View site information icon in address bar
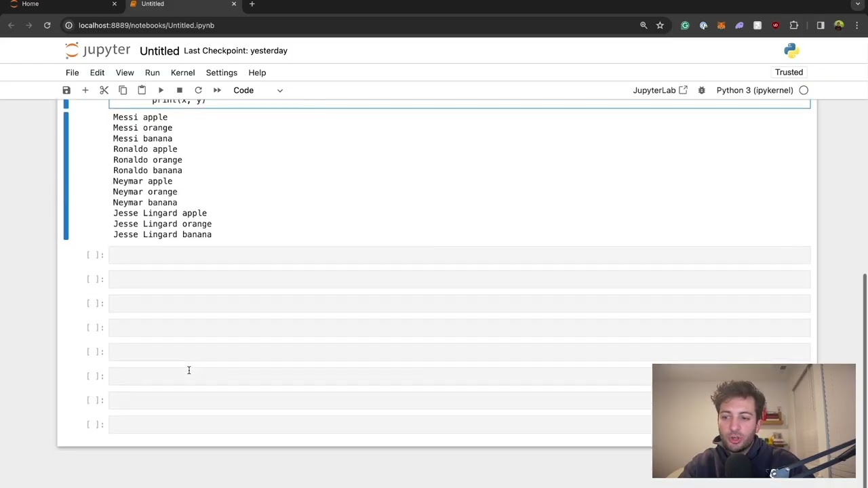Viewport: 868px width, 488px height. click(68, 26)
